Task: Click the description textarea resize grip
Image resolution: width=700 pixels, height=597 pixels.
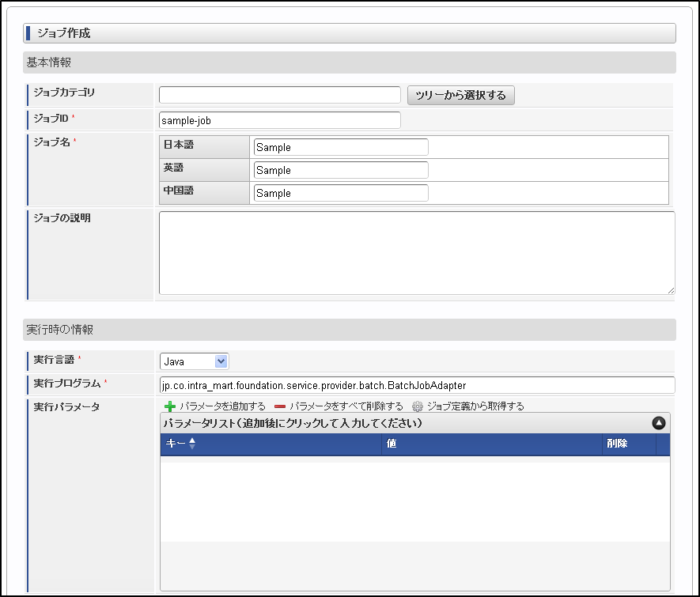Action: point(671,290)
